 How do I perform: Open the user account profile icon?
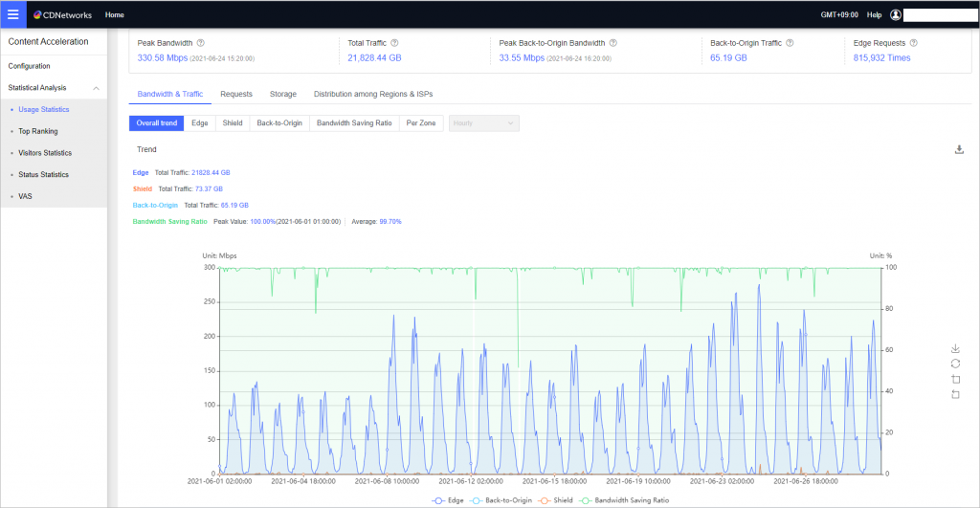[896, 15]
